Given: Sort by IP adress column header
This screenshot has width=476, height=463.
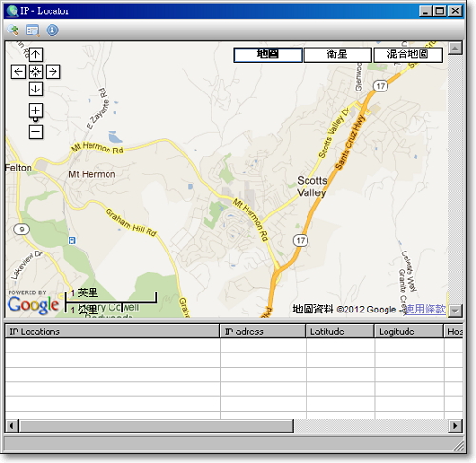Looking at the screenshot, I should pyautogui.click(x=263, y=332).
